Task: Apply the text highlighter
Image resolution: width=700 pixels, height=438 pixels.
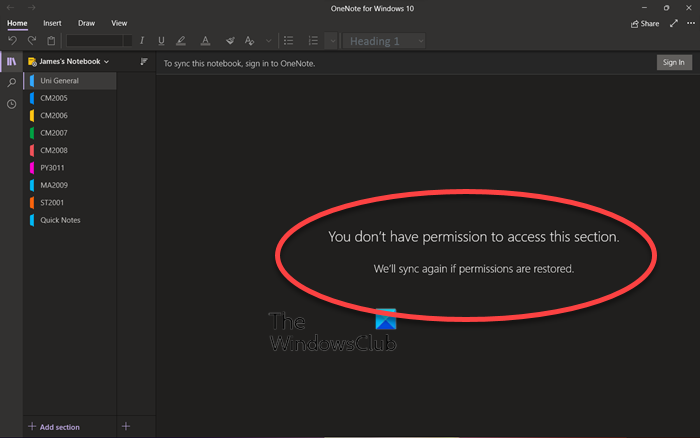Action: click(x=181, y=41)
